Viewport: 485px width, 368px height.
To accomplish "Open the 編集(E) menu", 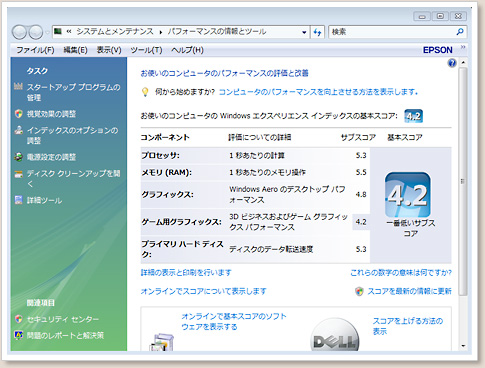I will point(75,50).
